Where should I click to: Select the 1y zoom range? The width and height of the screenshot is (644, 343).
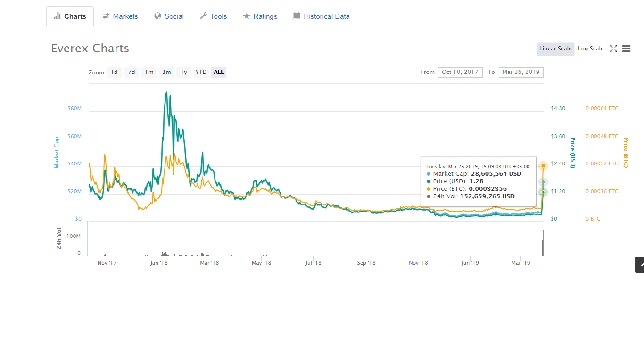click(184, 72)
